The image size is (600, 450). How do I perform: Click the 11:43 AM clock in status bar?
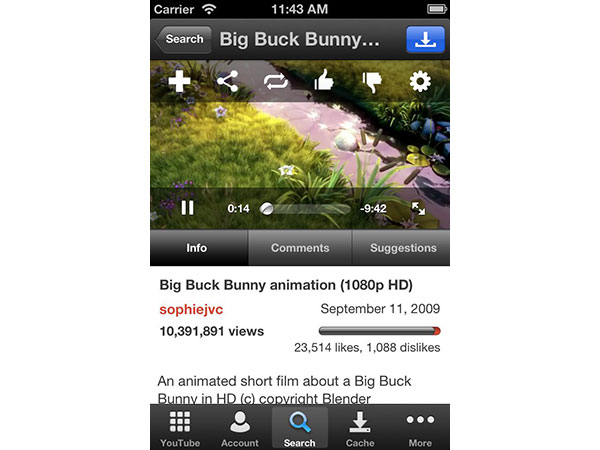[300, 9]
